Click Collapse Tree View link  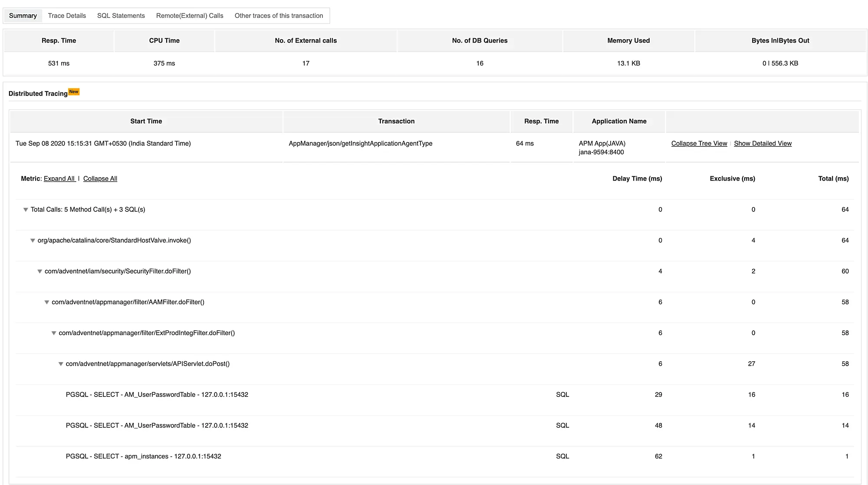click(699, 143)
